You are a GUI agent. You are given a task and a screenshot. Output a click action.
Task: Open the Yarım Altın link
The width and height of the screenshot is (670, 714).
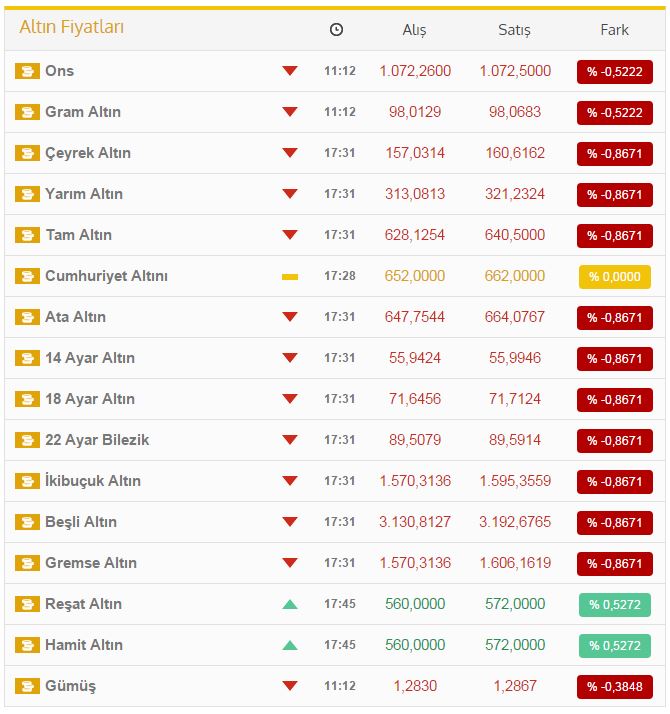point(84,194)
